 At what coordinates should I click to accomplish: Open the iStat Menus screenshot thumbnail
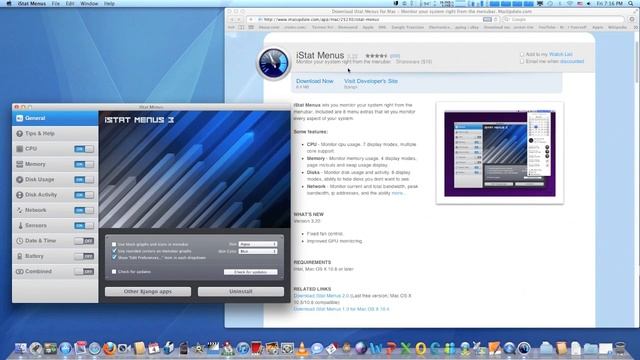click(500, 153)
